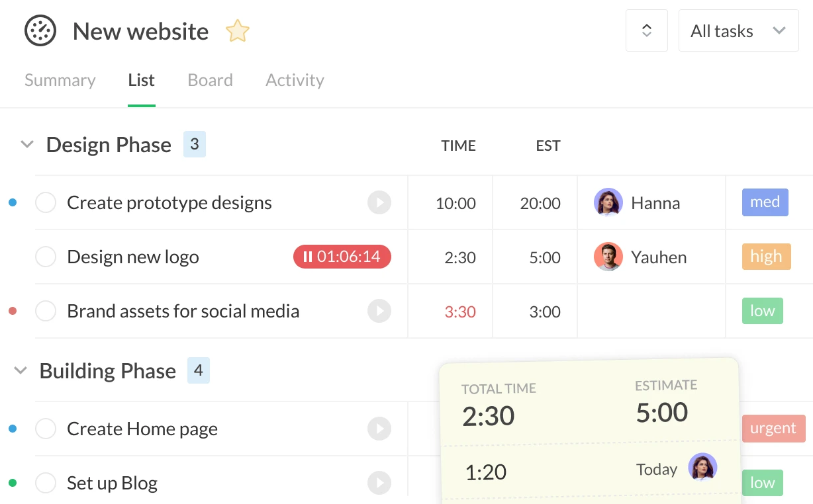Viewport: 813px width, 504px height.
Task: Toggle the favorite star for New website
Action: [x=237, y=31]
